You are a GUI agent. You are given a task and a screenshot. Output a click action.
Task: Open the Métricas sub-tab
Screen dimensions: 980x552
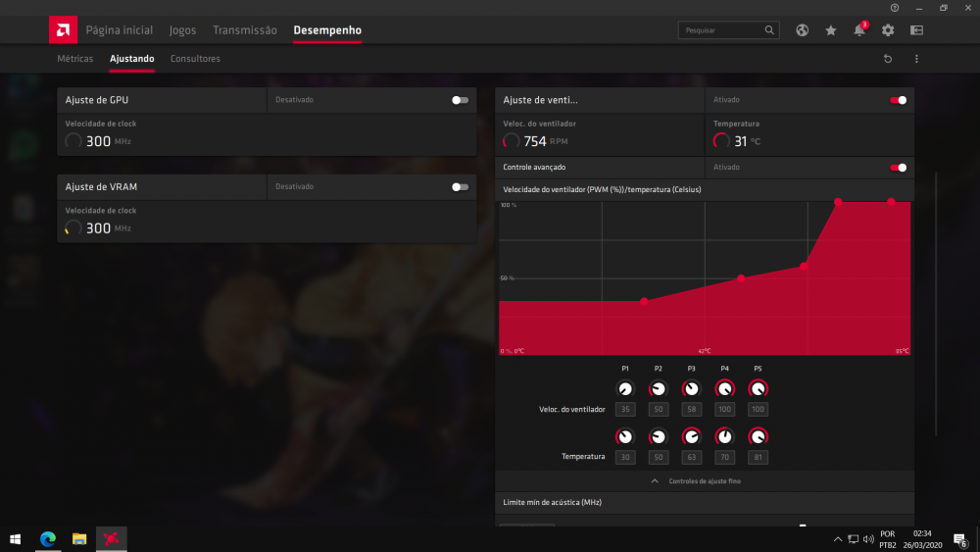75,59
